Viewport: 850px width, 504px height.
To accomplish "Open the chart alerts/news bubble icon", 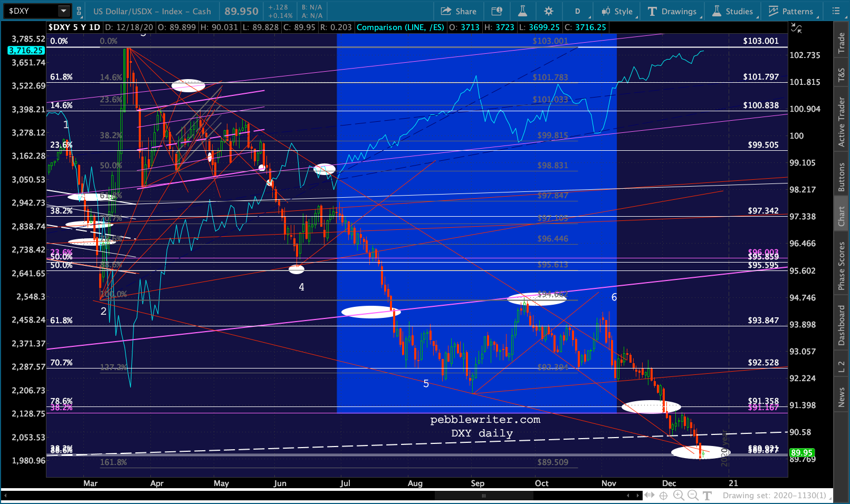I will click(496, 11).
